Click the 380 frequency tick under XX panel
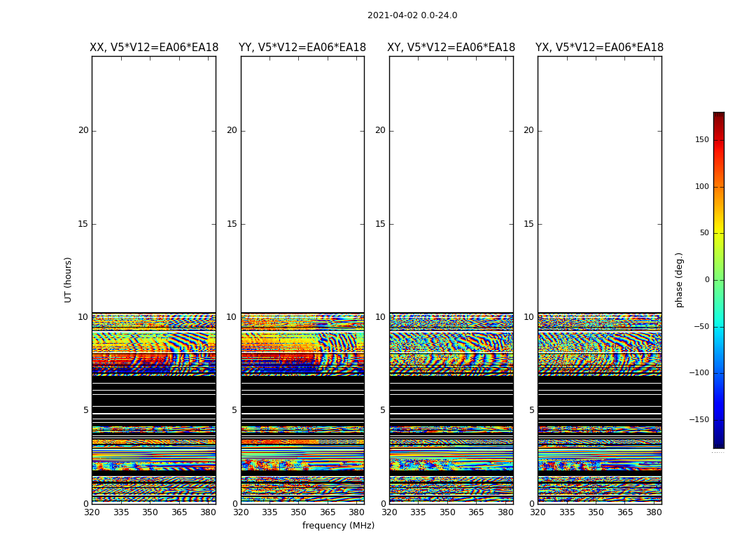Viewport: 735px width, 560px height. pos(208,512)
